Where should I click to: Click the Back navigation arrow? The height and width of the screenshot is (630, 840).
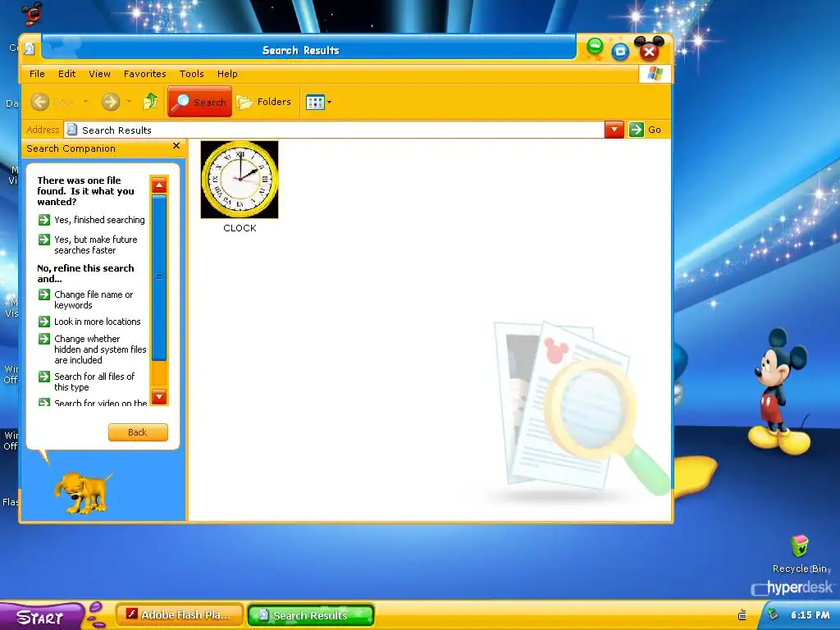(40, 101)
